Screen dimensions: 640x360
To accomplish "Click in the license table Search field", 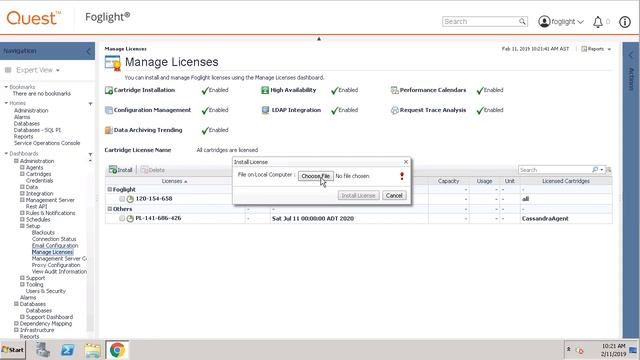I will pyautogui.click(x=554, y=170).
